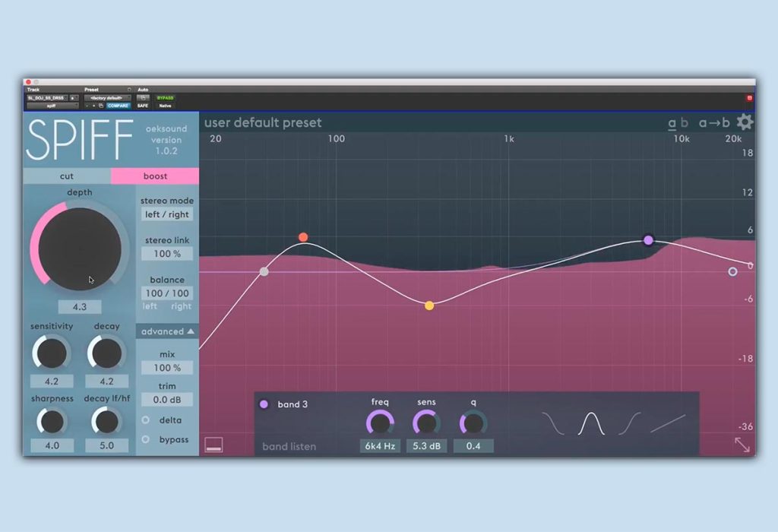Click band listen in band 3 panel
This screenshot has height=532, width=778.
pos(289,446)
